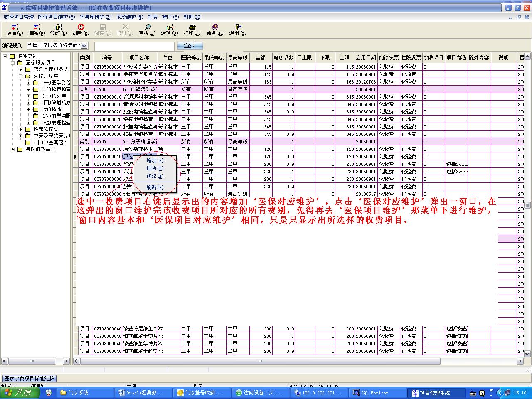Click the search text input field
The height and width of the screenshot is (399, 532).
(134, 46)
